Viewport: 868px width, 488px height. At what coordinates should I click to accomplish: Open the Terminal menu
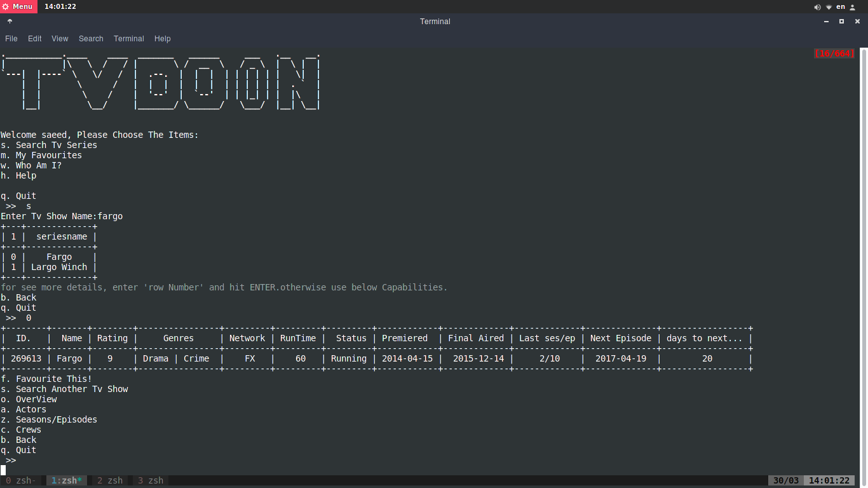point(129,39)
